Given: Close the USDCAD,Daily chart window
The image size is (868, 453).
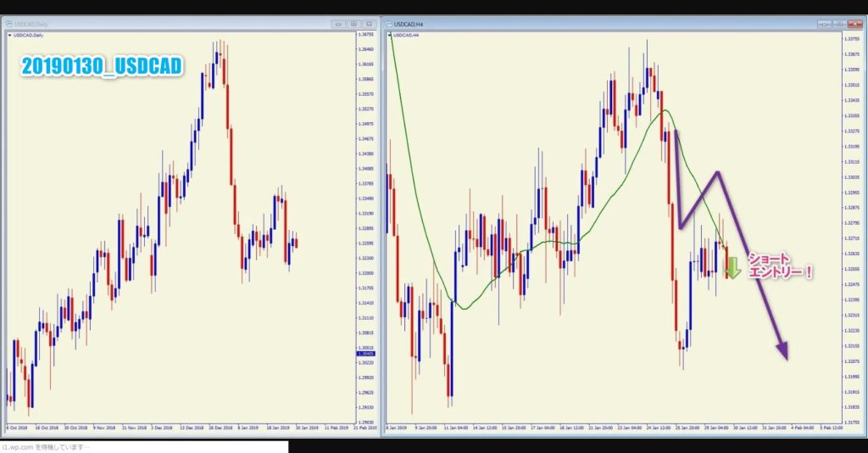Looking at the screenshot, I should tap(370, 24).
